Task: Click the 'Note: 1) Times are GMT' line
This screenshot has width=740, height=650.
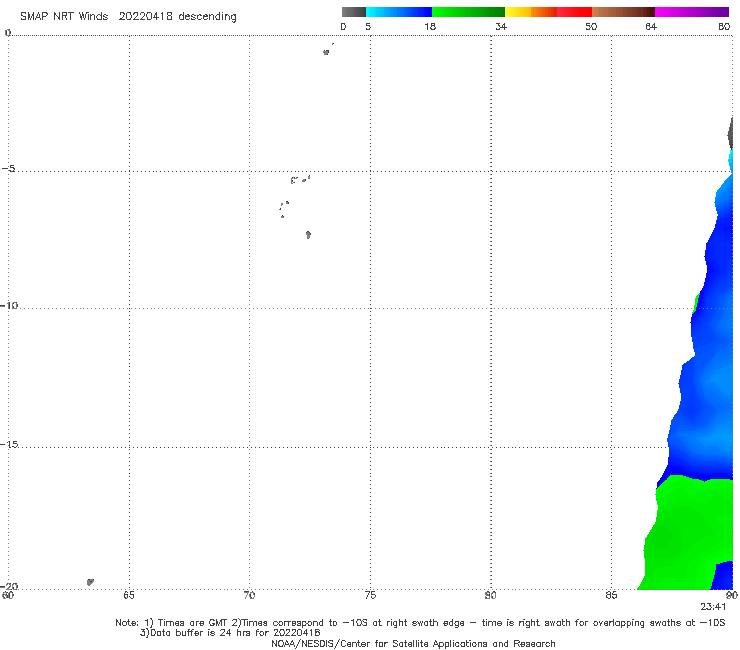Action: [x=420, y=623]
